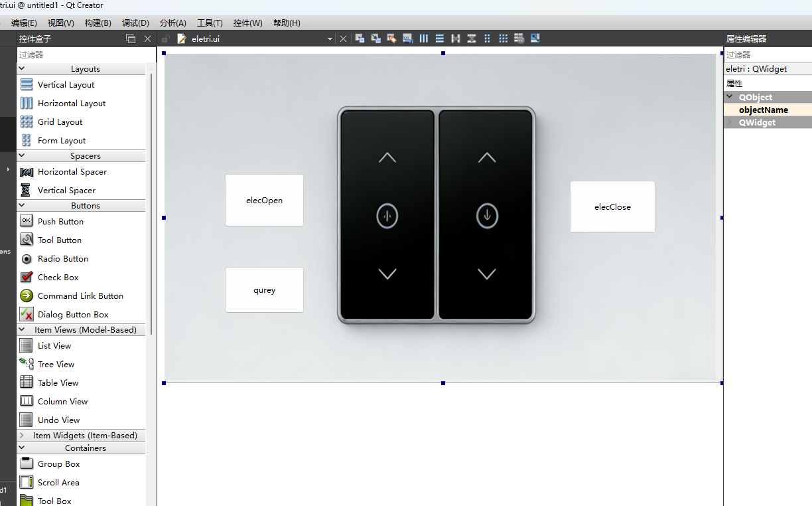Click the Break Layout toolbar icon
Viewport: 812px width, 506px height.
tap(519, 39)
